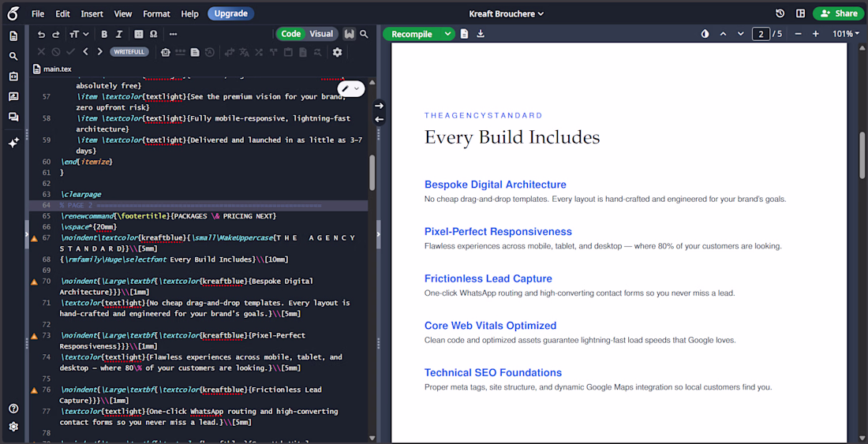Zoom out the PDF preview
The image size is (868, 444).
798,34
